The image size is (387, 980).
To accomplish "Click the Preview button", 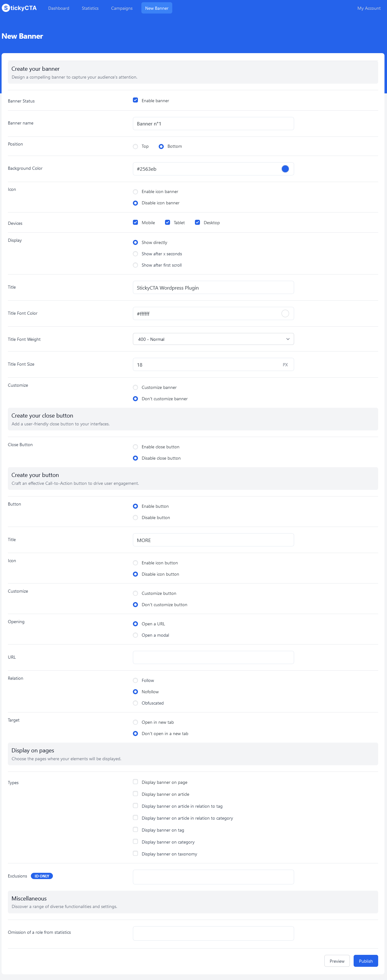I will click(x=337, y=961).
